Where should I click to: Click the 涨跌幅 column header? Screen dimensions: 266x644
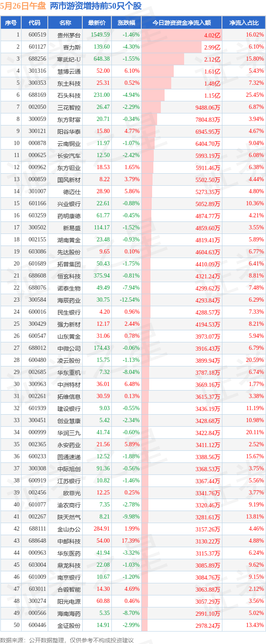pyautogui.click(x=126, y=23)
